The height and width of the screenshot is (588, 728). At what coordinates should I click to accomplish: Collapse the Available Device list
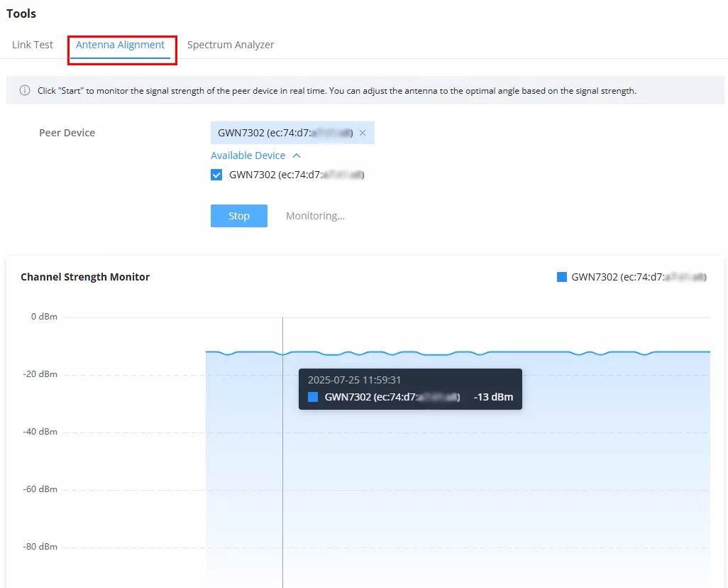pyautogui.click(x=256, y=156)
